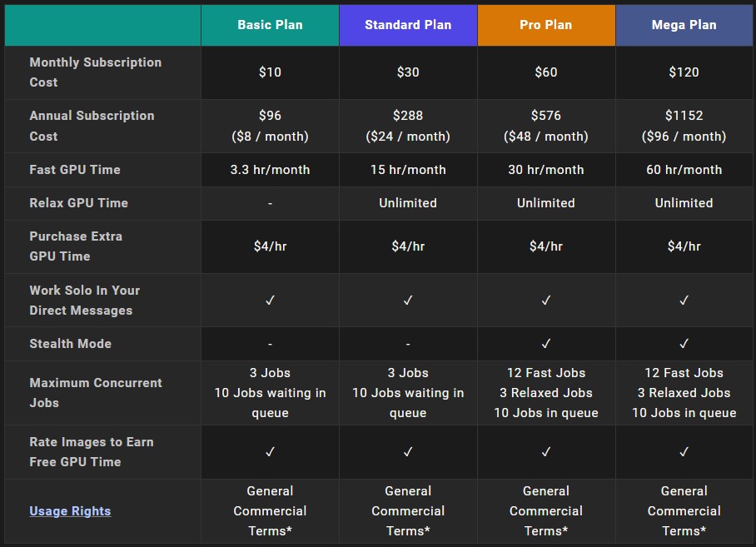Click the $288 Standard annual cost
Image resolution: width=756 pixels, height=547 pixels.
(x=408, y=116)
